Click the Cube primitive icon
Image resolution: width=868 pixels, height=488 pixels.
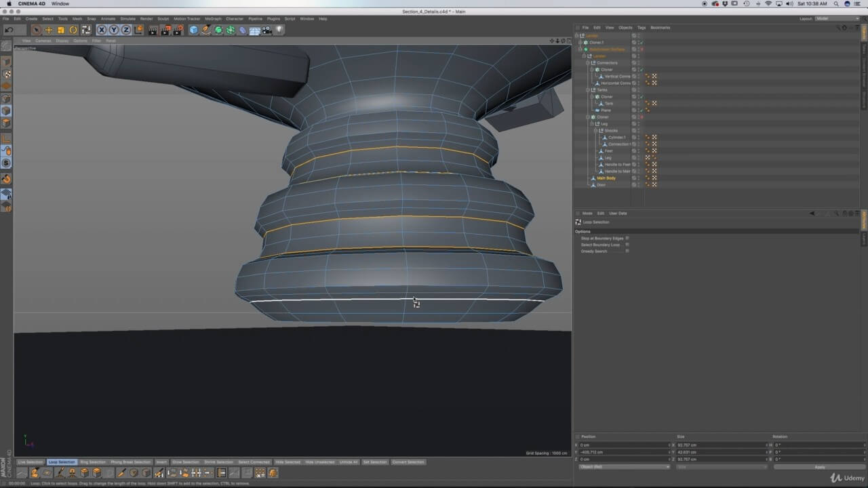[194, 30]
